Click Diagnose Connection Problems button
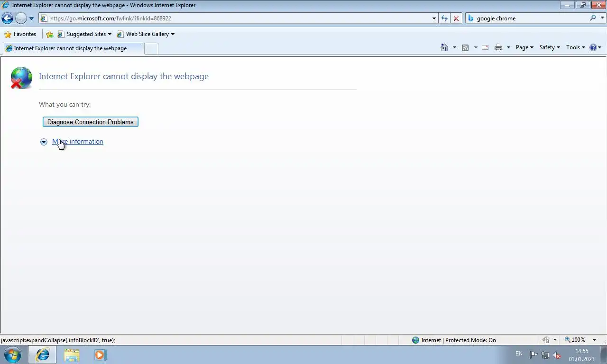Image resolution: width=607 pixels, height=364 pixels. (91, 122)
